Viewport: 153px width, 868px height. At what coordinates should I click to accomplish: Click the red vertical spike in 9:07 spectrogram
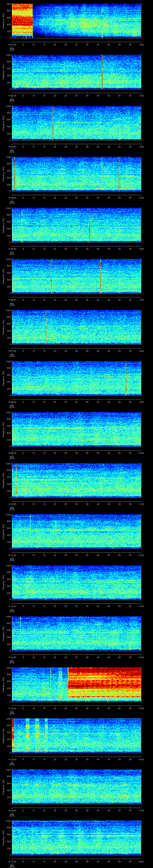(x=46, y=327)
